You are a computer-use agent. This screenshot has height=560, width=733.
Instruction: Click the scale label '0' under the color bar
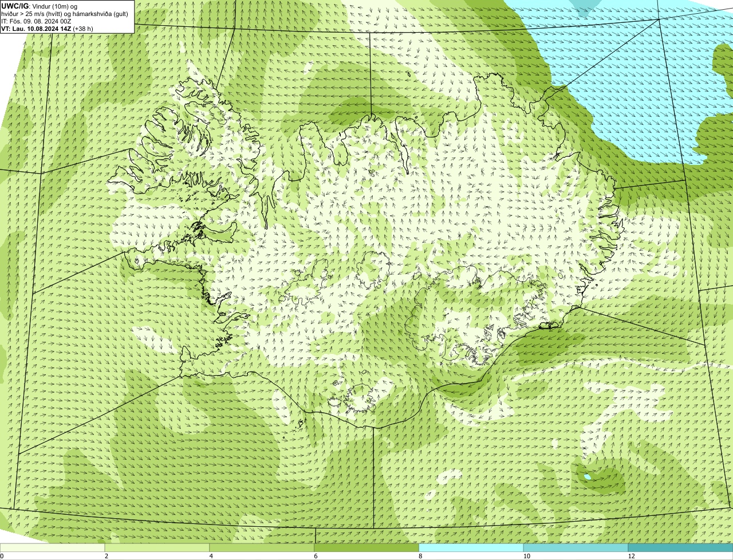pos(2,556)
